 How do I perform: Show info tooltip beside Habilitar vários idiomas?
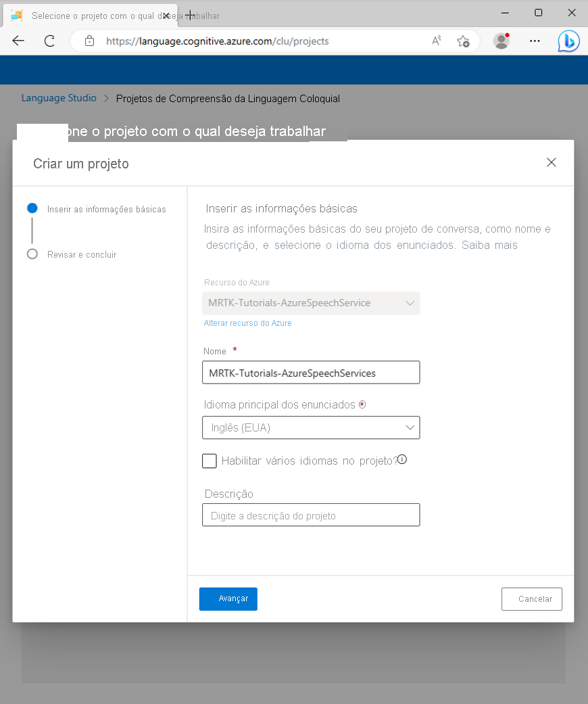402,459
